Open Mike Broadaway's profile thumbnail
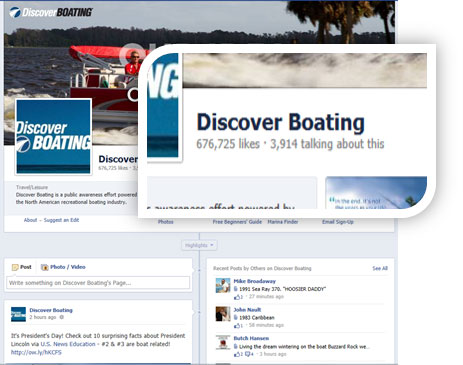 click(x=223, y=286)
